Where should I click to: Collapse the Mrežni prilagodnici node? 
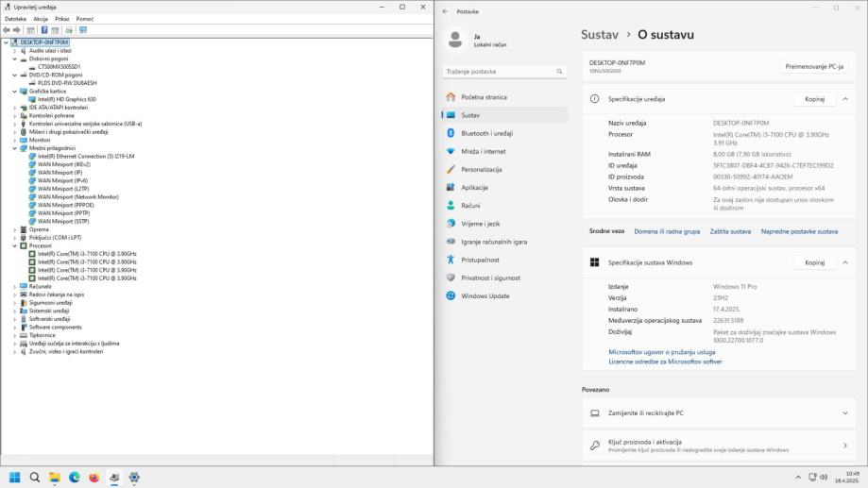15,148
